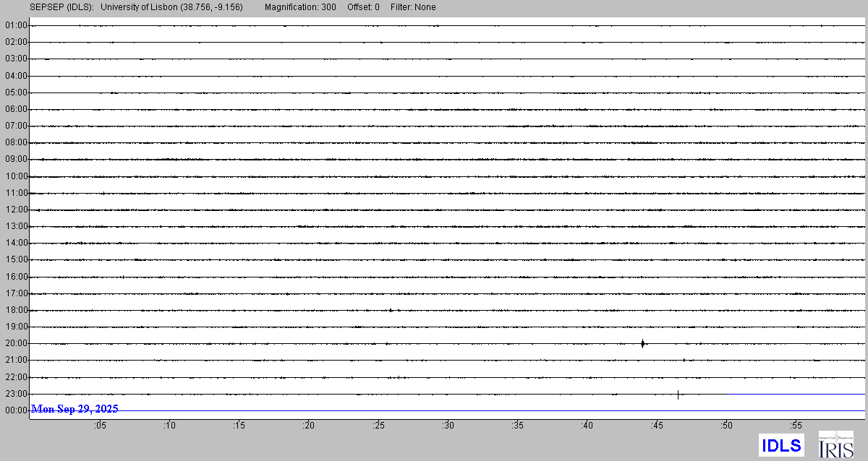Select the vertical spike on the 23:00 trace
Screen dimensions: 868x461
(678, 395)
